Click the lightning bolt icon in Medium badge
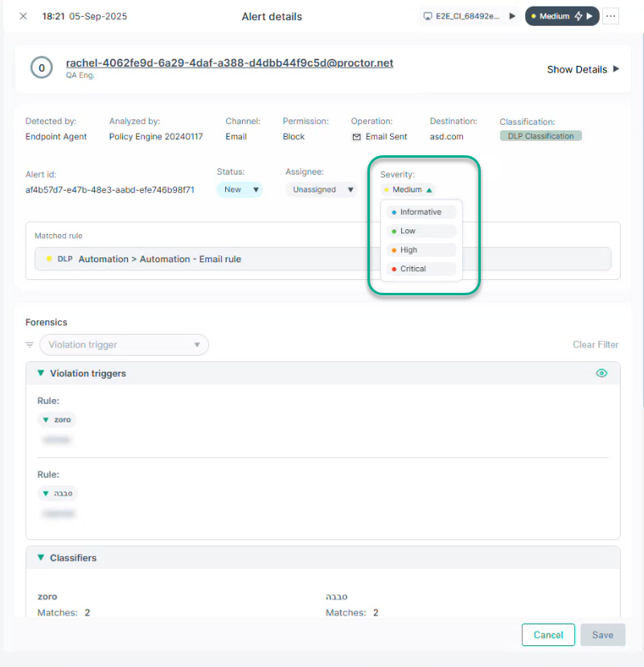The height and width of the screenshot is (667, 644). (x=578, y=16)
